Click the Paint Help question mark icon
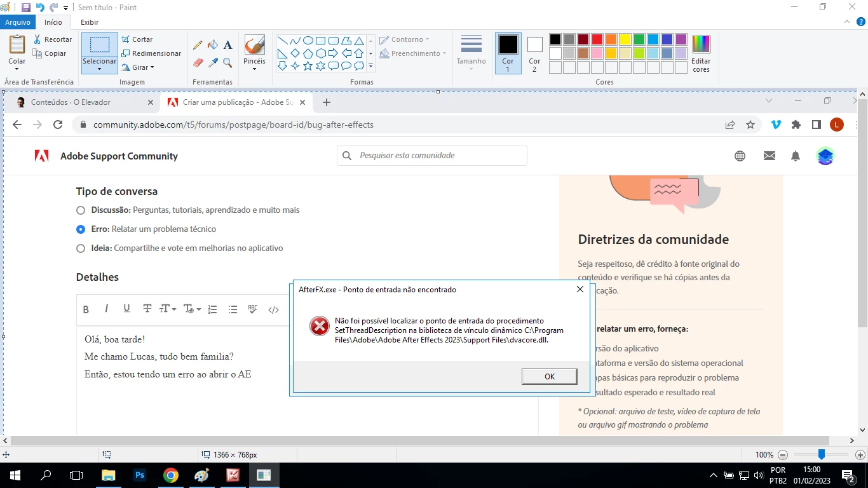 [x=862, y=22]
